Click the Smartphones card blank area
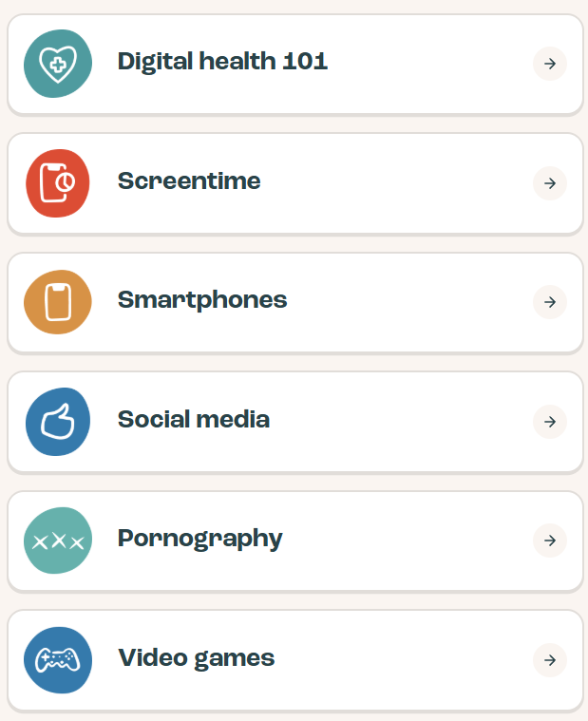 (409, 302)
